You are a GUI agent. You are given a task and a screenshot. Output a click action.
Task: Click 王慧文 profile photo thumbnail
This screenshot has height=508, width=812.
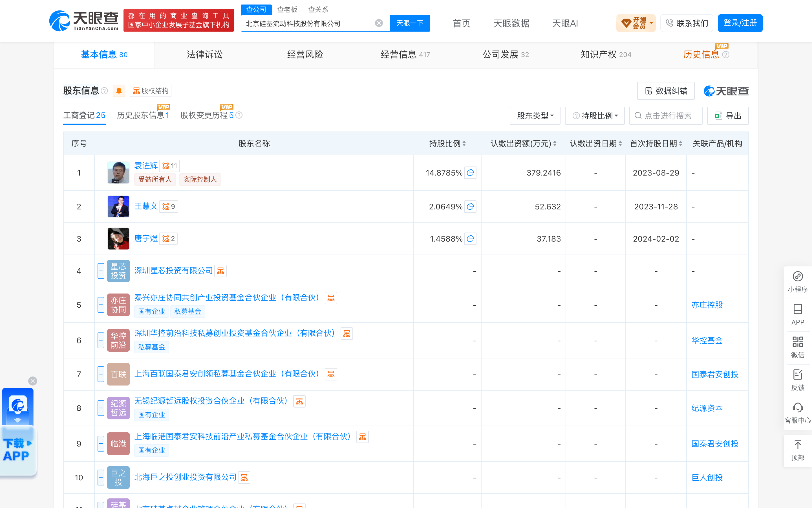(x=118, y=206)
